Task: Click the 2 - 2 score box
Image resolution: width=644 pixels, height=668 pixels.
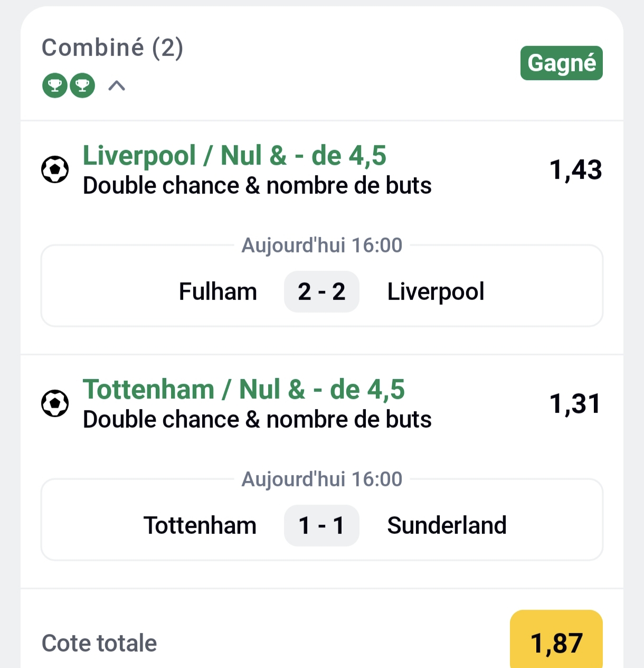Action: [x=321, y=291]
